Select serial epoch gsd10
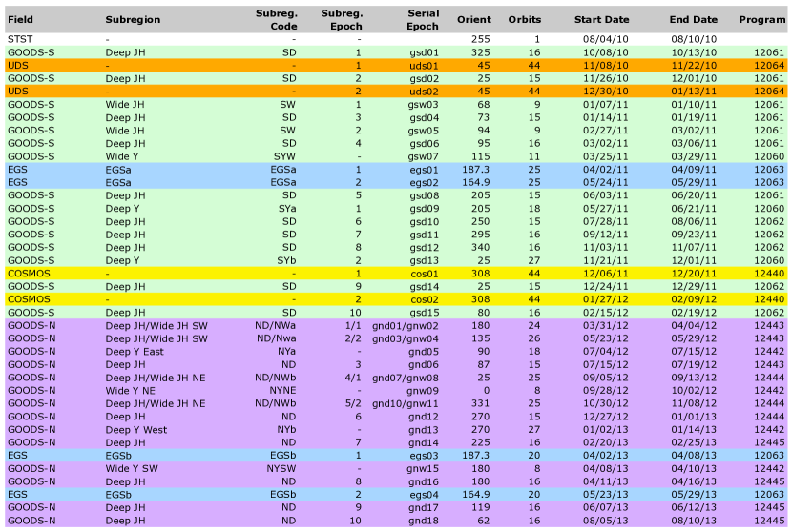The width and height of the screenshot is (792, 532). tap(425, 221)
